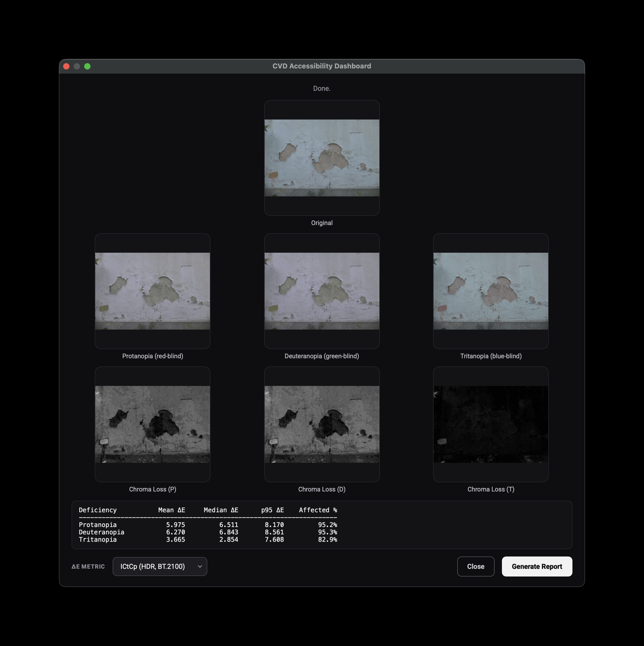The width and height of the screenshot is (644, 646).
Task: Click Protanopia median value 6.511
Action: [229, 525]
